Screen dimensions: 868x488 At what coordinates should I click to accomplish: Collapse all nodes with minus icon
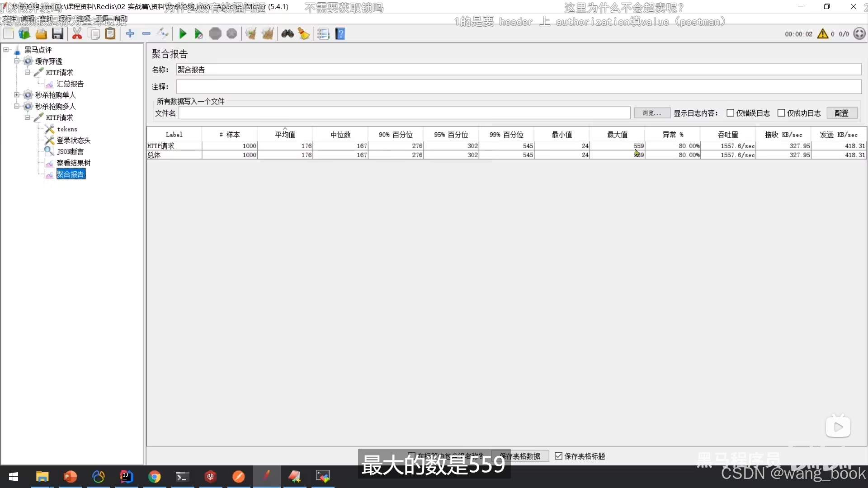point(146,34)
